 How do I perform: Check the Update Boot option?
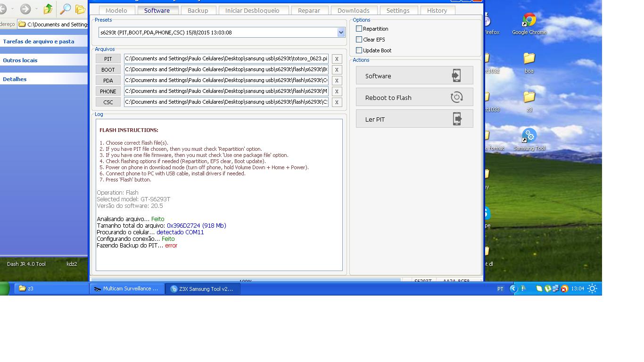359,50
